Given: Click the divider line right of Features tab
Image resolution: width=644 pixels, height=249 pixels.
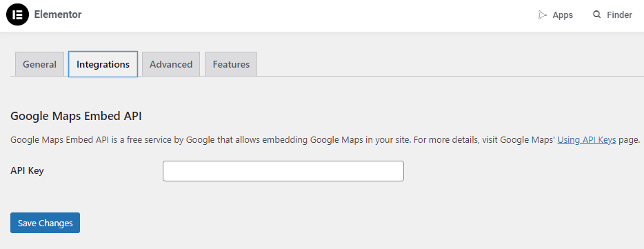Looking at the screenshot, I should coord(450,76).
